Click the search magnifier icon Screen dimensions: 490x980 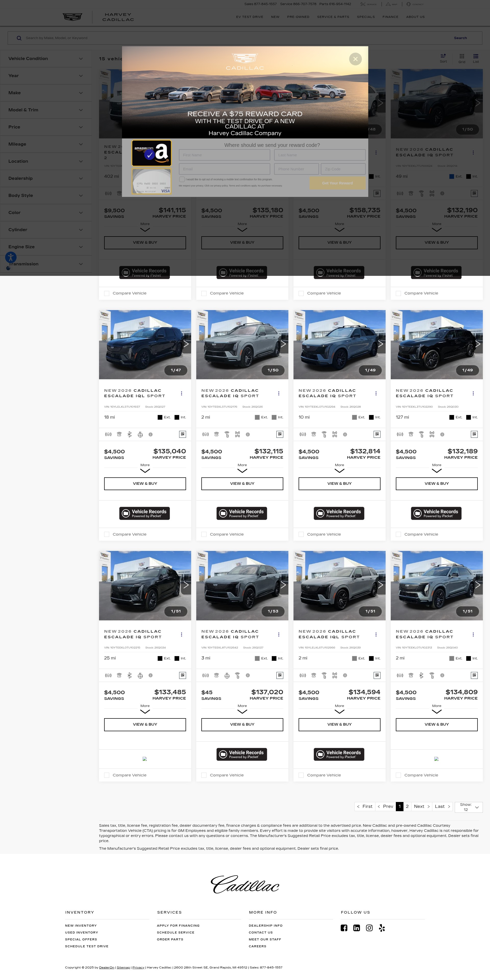19,38
